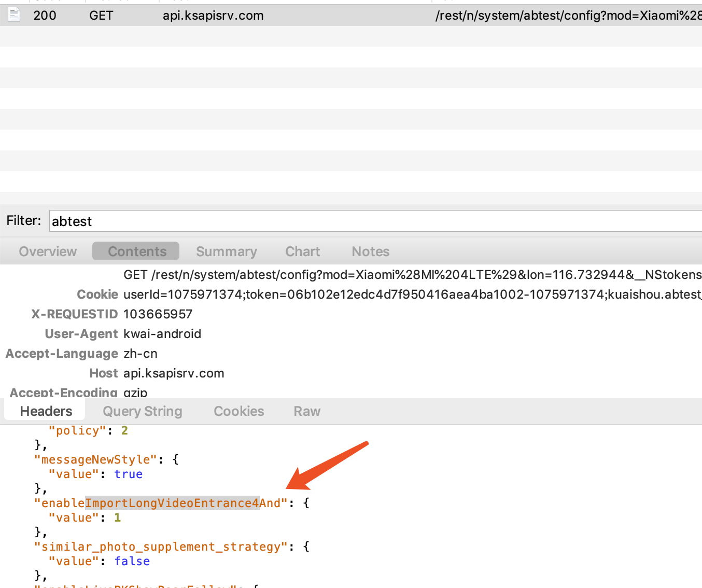
Task: Select the api.ksapisrv.com host cell in request list
Action: coord(213,16)
